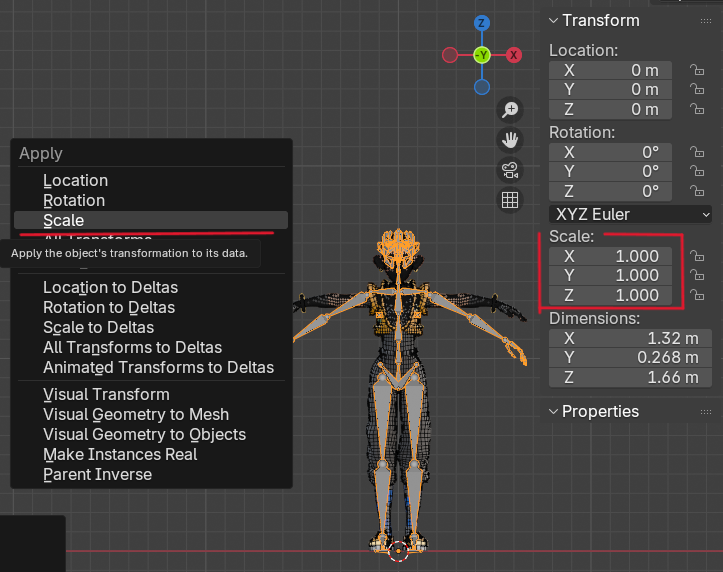Toggle lock for Scale Y

[x=695, y=275]
